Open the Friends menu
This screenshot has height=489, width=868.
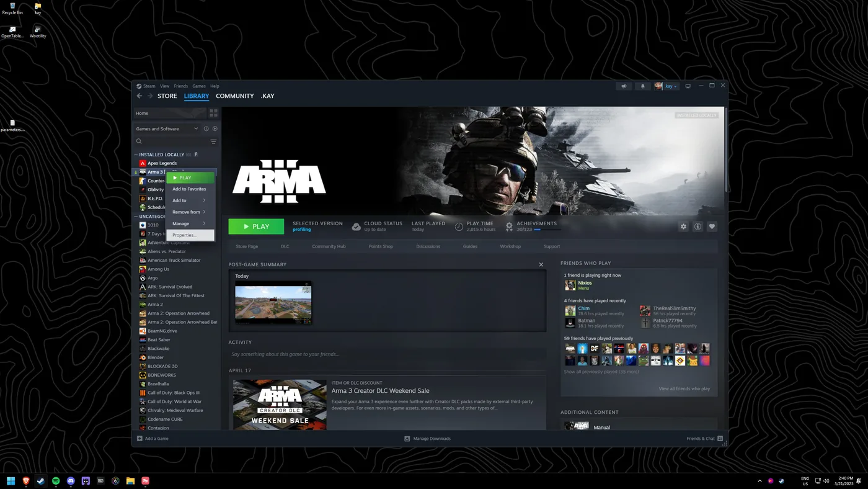click(180, 86)
